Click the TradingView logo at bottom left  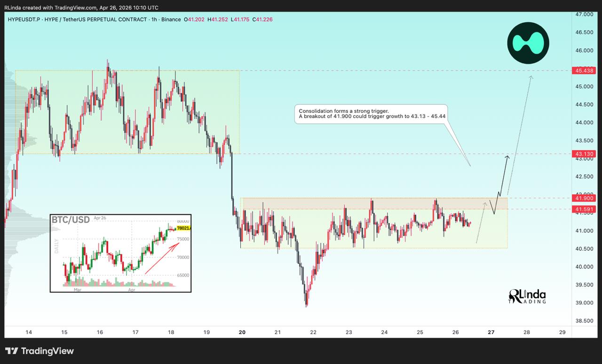click(40, 351)
